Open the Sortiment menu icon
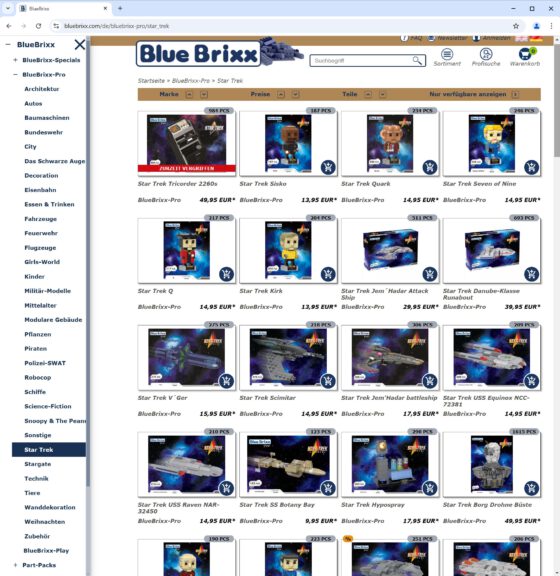The width and height of the screenshot is (560, 576). [x=447, y=57]
